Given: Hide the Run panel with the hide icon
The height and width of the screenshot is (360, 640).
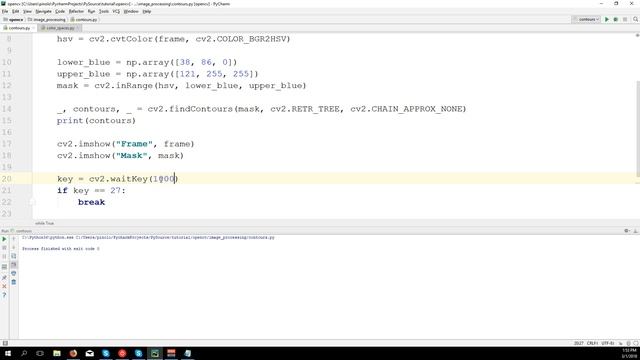Looking at the screenshot, I should 635,231.
